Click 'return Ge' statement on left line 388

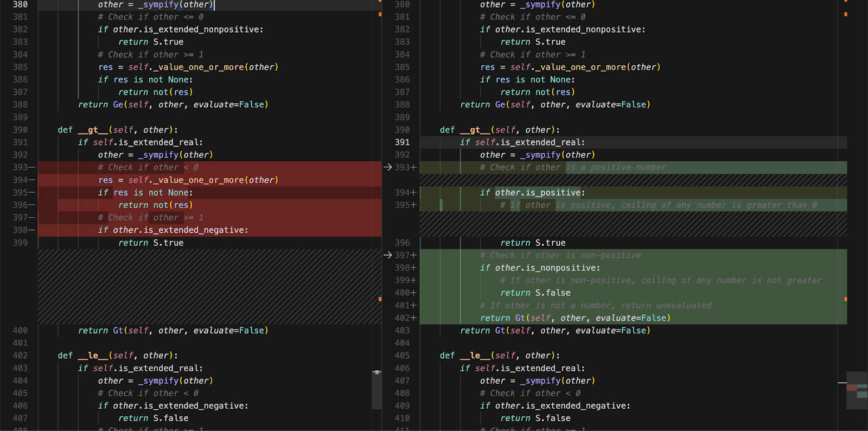click(x=173, y=104)
